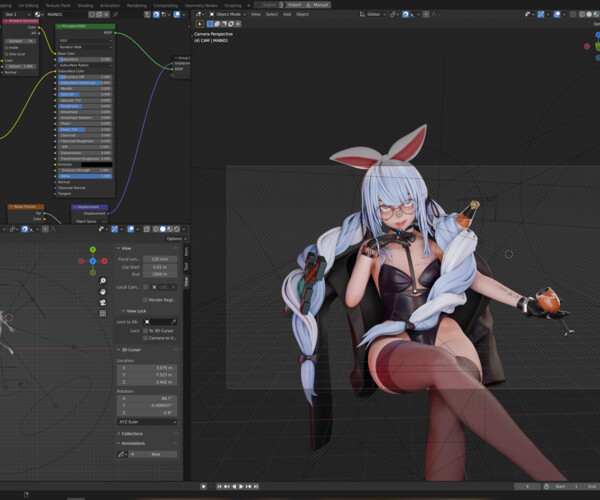
Task: Open the Add menu in main viewport
Action: tap(287, 15)
